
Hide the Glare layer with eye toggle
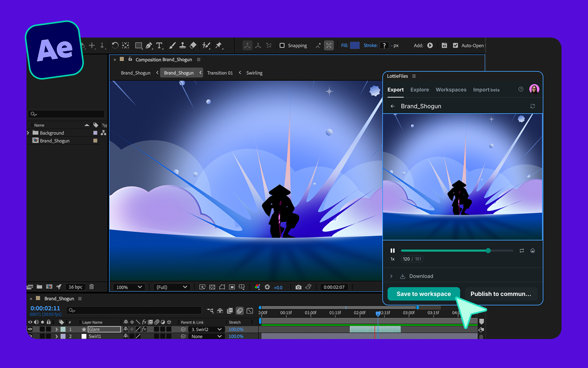click(x=30, y=329)
